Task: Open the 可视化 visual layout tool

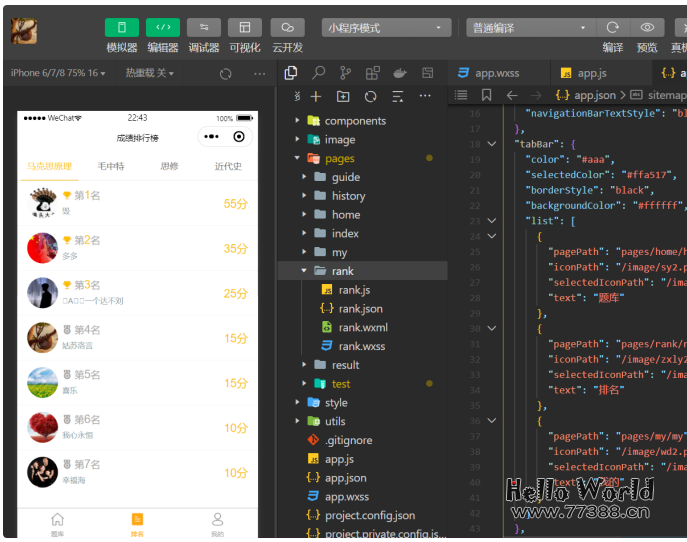Action: 245,28
